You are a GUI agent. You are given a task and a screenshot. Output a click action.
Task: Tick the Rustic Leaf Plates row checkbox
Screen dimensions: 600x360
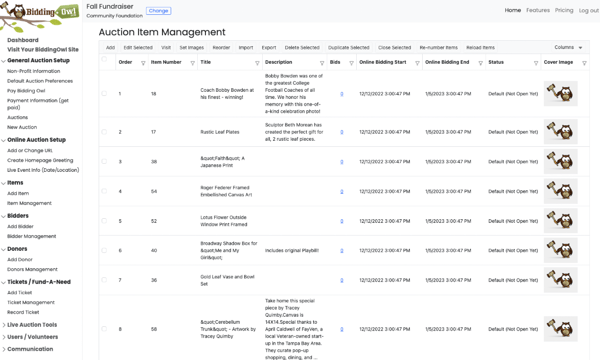coord(104,132)
